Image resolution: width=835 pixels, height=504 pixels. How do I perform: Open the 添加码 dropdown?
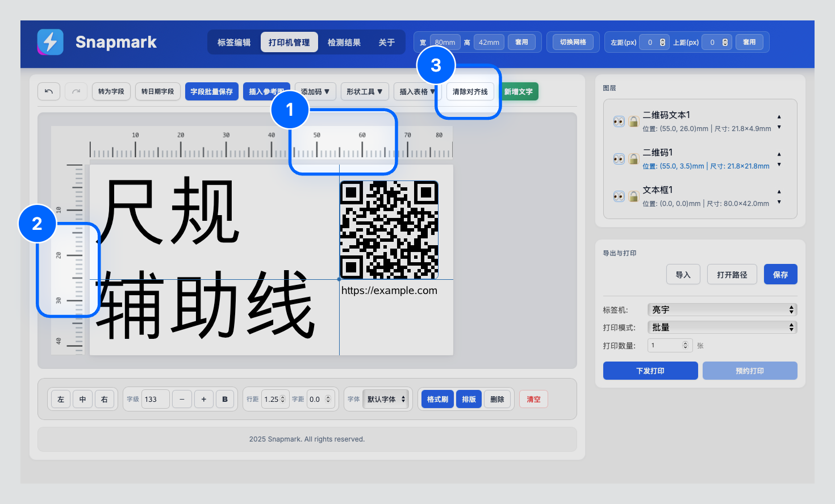coord(315,91)
